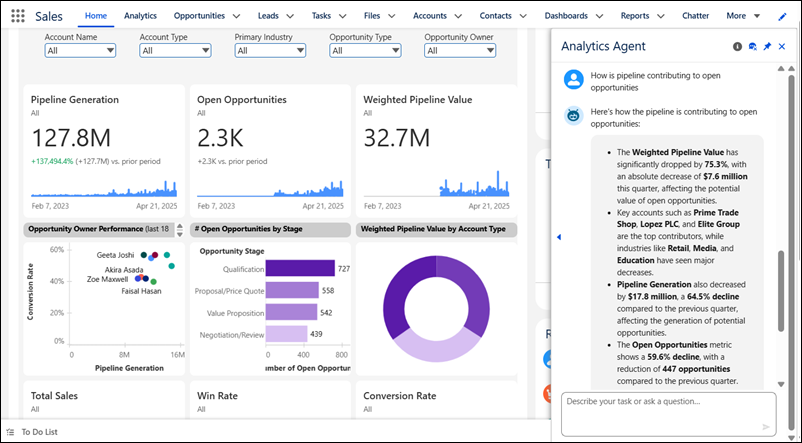Click the Proposal/Price Quote bar
The height and width of the screenshot is (443, 802).
[x=292, y=291]
